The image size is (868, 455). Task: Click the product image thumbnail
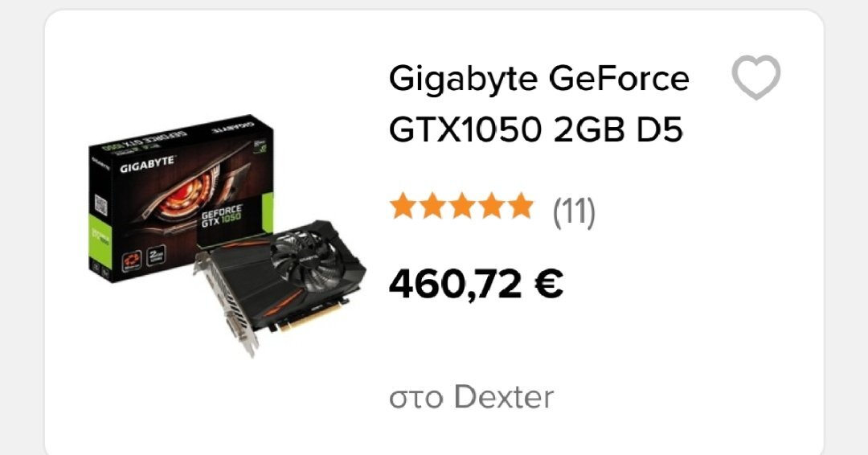[227, 236]
